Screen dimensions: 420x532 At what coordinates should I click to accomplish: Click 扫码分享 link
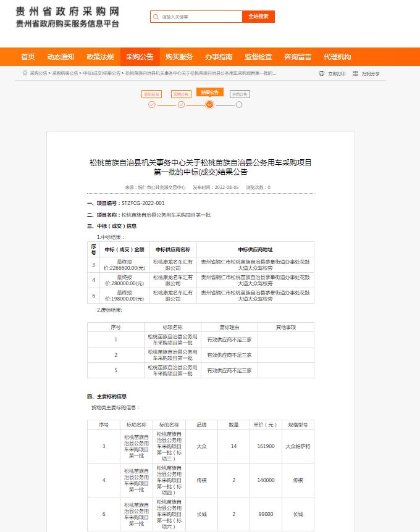click(x=371, y=73)
